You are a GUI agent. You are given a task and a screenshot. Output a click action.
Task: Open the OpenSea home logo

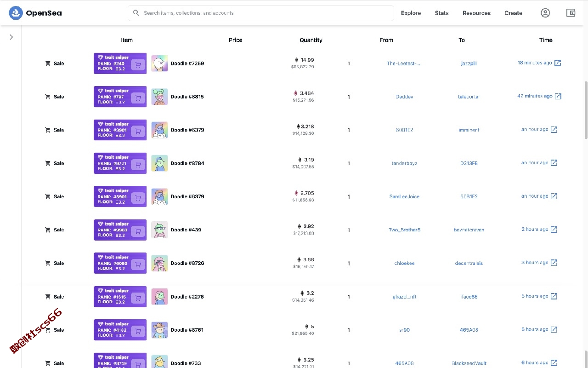click(x=35, y=13)
